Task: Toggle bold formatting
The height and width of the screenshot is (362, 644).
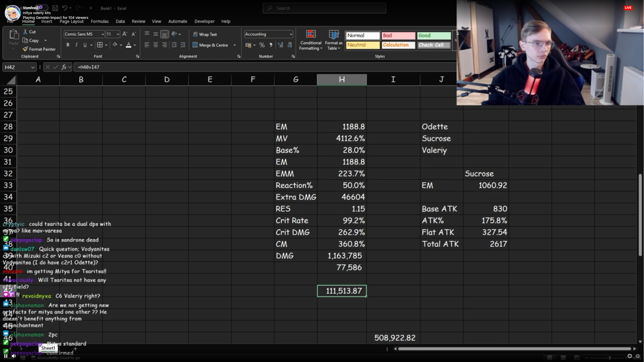Action: 68,45
